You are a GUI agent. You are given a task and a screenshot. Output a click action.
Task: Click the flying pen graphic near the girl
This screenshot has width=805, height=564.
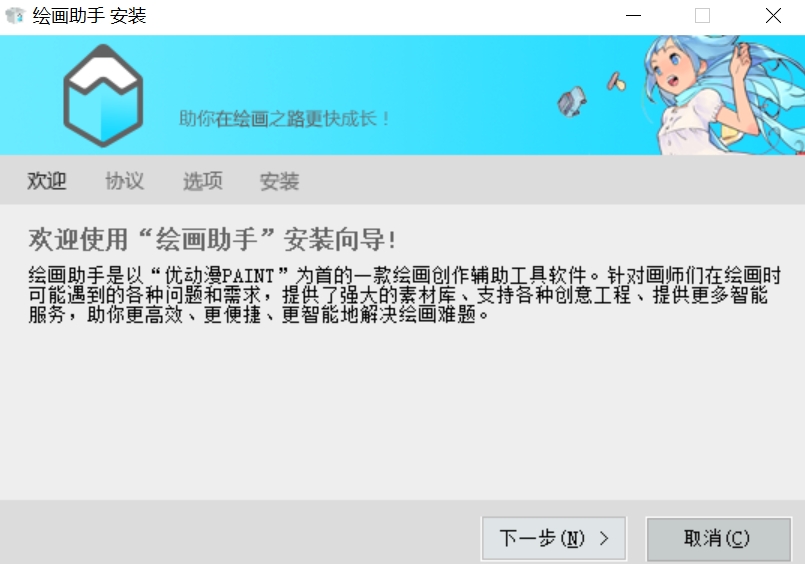coord(616,82)
